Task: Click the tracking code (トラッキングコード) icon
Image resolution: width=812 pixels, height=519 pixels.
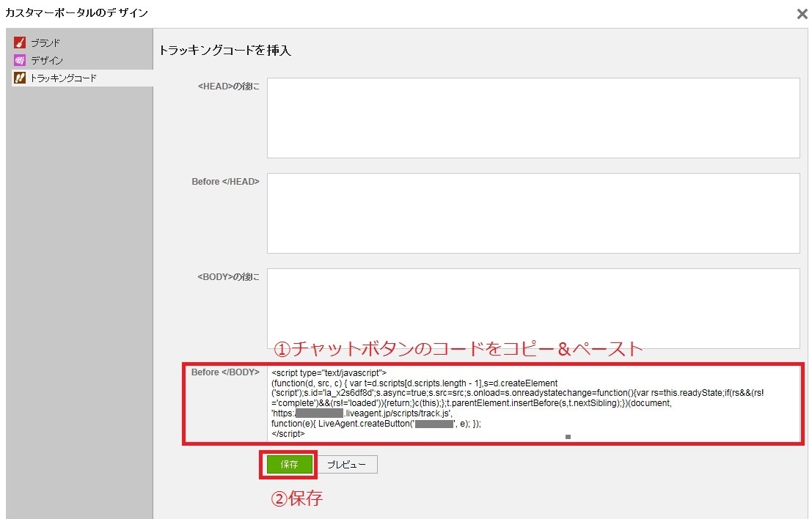Action: click(x=20, y=78)
